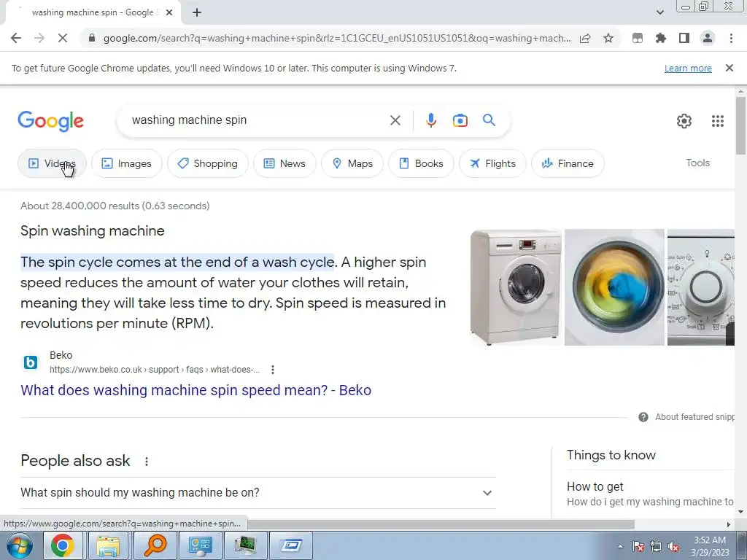
Task: Open the Windows Start menu
Action: (x=20, y=545)
